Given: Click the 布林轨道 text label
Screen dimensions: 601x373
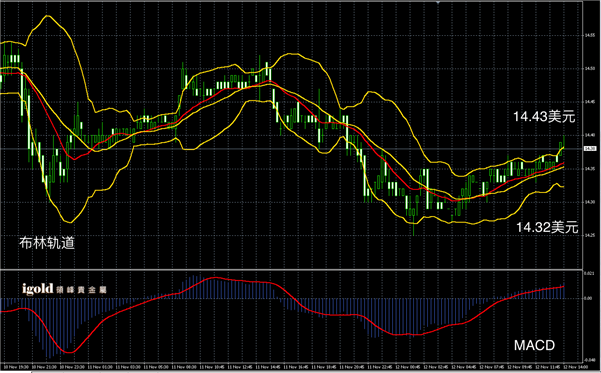Looking at the screenshot, I should pos(47,243).
